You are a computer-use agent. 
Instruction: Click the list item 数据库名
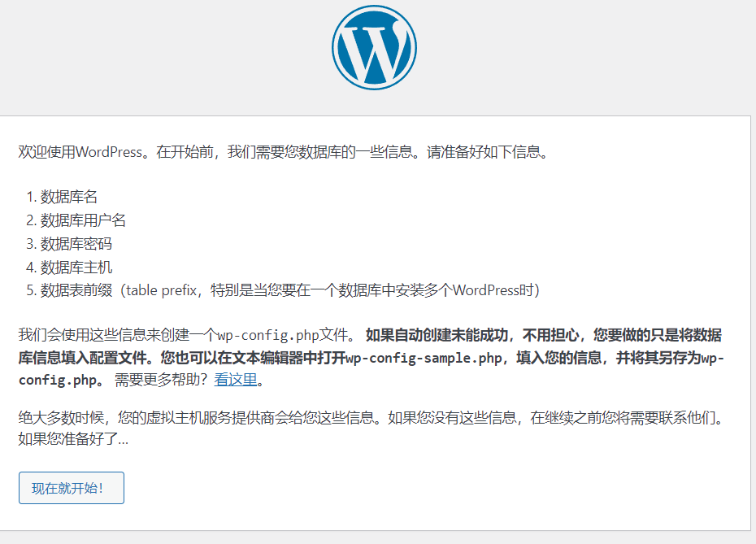[69, 197]
